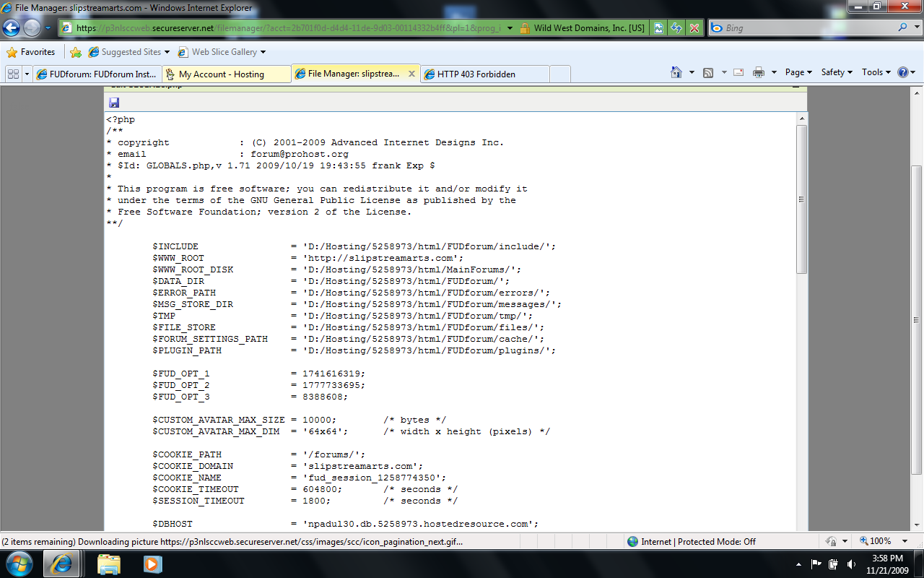Expand the Home button dropdown arrow

coord(692,72)
